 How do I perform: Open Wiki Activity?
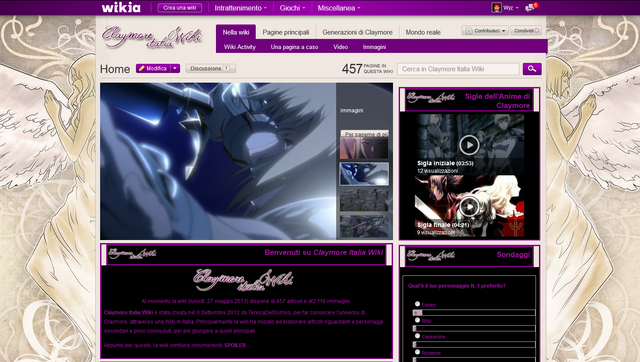tap(240, 47)
